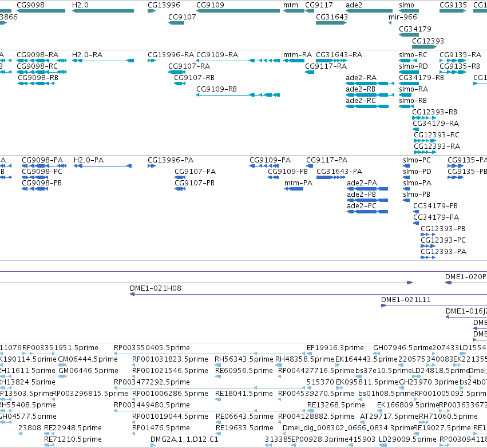Click the 'CG9107-RB' transcript label

point(194,78)
